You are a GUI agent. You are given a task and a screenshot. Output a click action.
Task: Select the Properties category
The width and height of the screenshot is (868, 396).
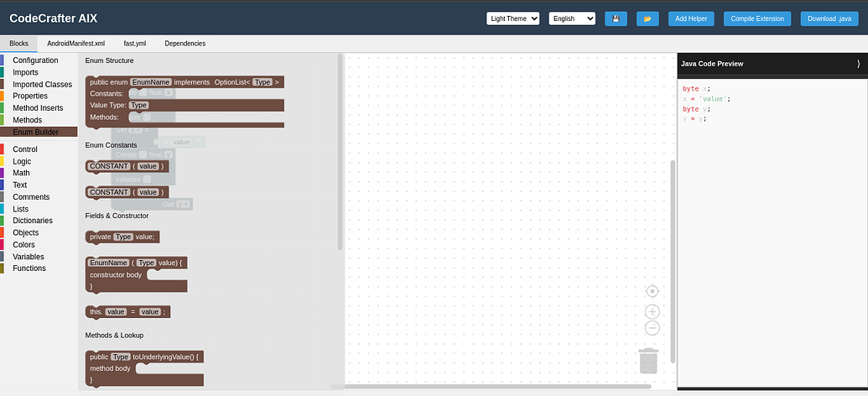tap(39, 96)
